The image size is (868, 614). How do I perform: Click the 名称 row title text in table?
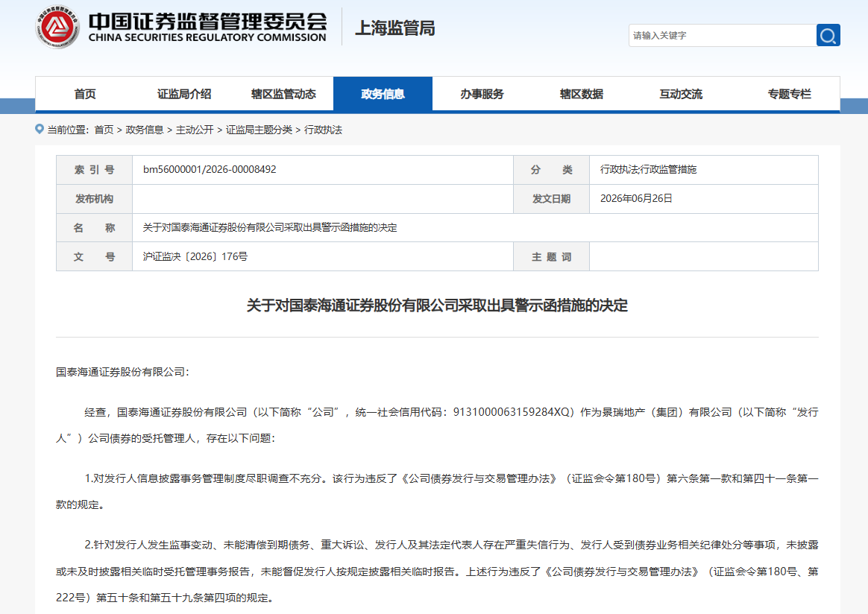pos(270,227)
